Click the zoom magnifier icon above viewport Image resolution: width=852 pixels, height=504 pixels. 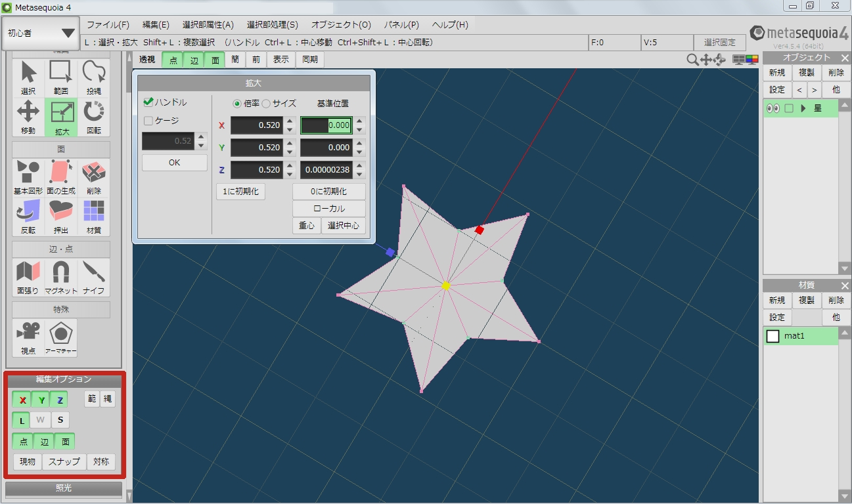tap(692, 60)
